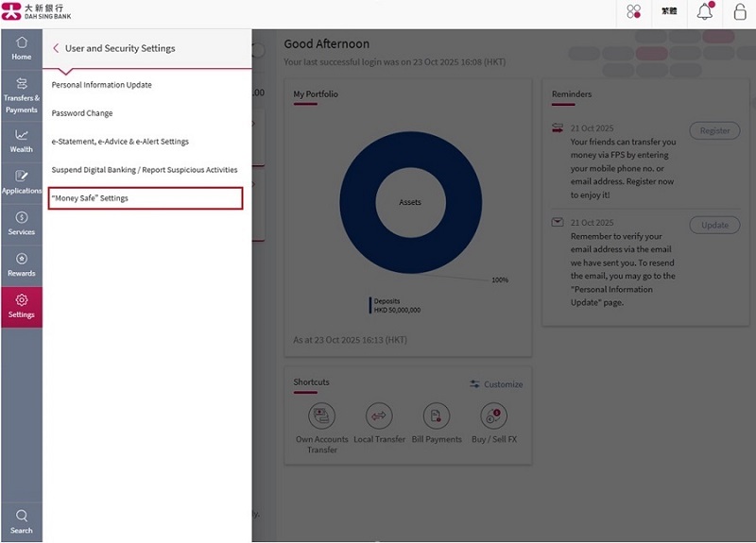
Task: Open e-Statement, e-Advice & e-Alert Settings
Action: click(120, 142)
